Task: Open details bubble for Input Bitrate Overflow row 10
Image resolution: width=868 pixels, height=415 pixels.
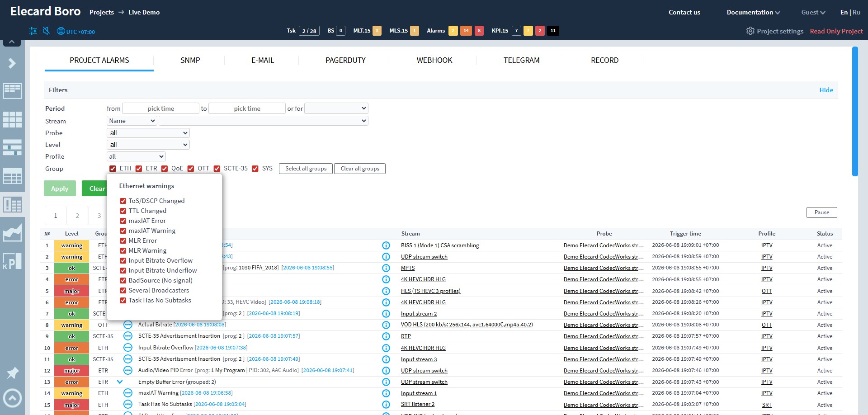Action: [x=128, y=348]
